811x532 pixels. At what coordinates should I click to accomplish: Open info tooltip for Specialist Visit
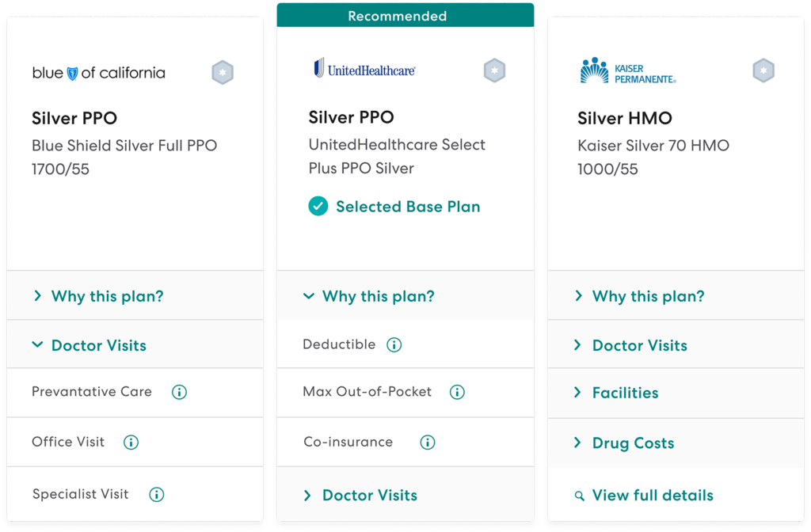coord(156,493)
